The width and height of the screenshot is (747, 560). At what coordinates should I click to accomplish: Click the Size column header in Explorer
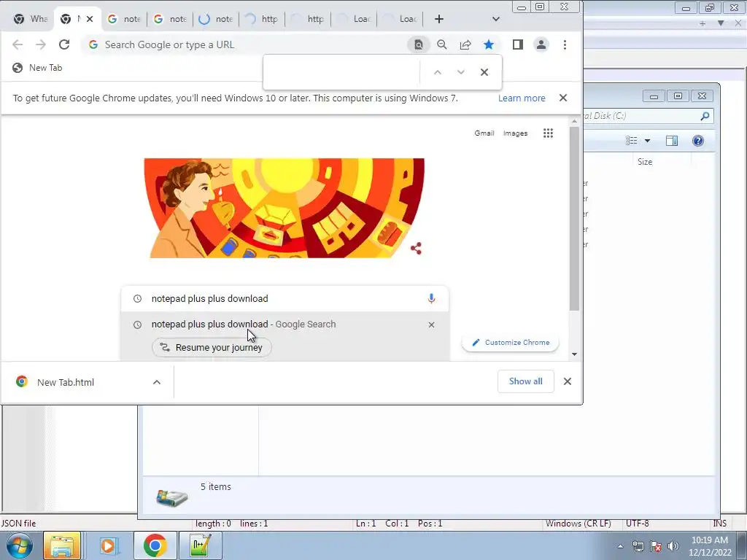point(645,162)
